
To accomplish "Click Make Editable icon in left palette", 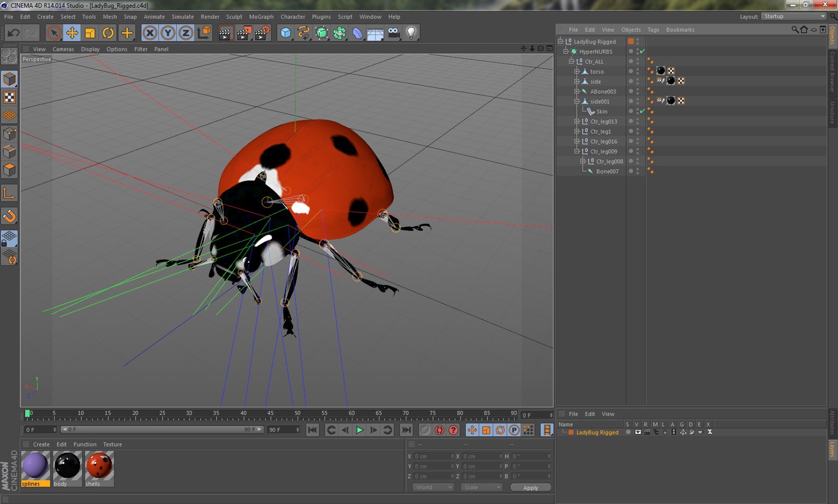I will pos(9,56).
